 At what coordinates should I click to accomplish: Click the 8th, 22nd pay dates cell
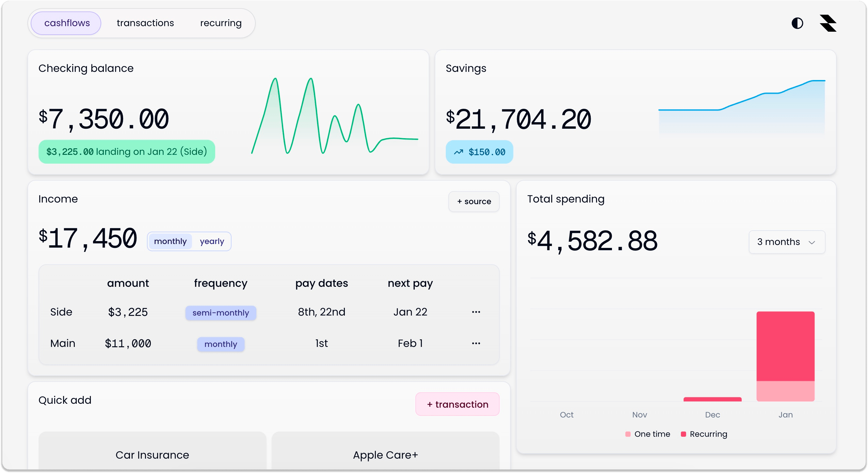click(x=321, y=312)
